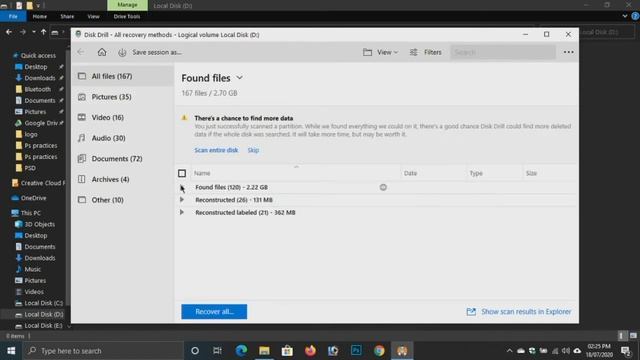Open File tab in Explorer window
The height and width of the screenshot is (360, 640).
tap(13, 16)
